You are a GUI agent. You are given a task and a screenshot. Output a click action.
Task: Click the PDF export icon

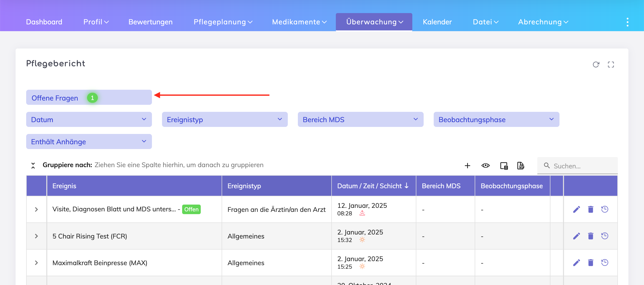520,166
